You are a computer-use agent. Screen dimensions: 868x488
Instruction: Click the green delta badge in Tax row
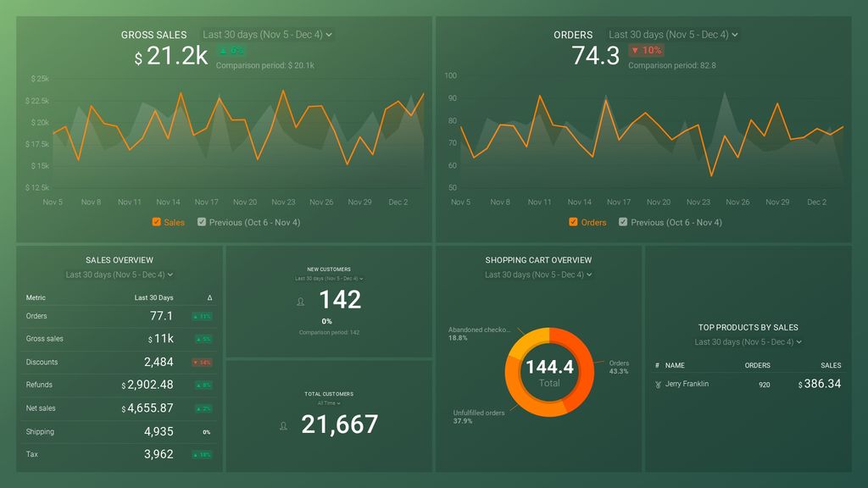(x=202, y=455)
